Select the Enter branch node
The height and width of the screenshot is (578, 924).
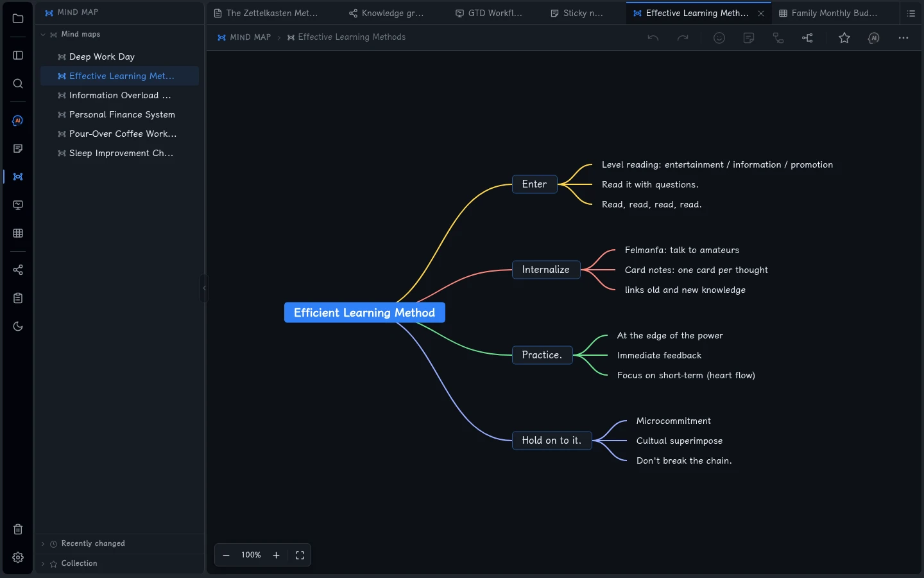(535, 184)
